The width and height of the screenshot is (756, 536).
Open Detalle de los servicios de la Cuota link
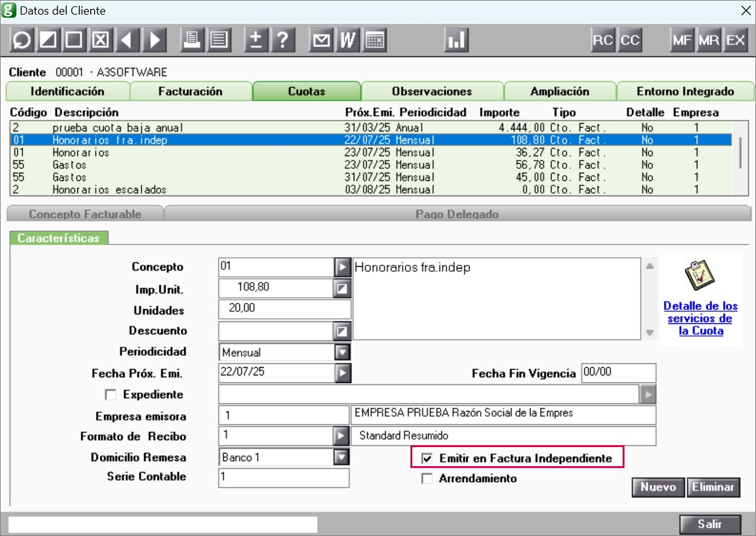(x=700, y=318)
